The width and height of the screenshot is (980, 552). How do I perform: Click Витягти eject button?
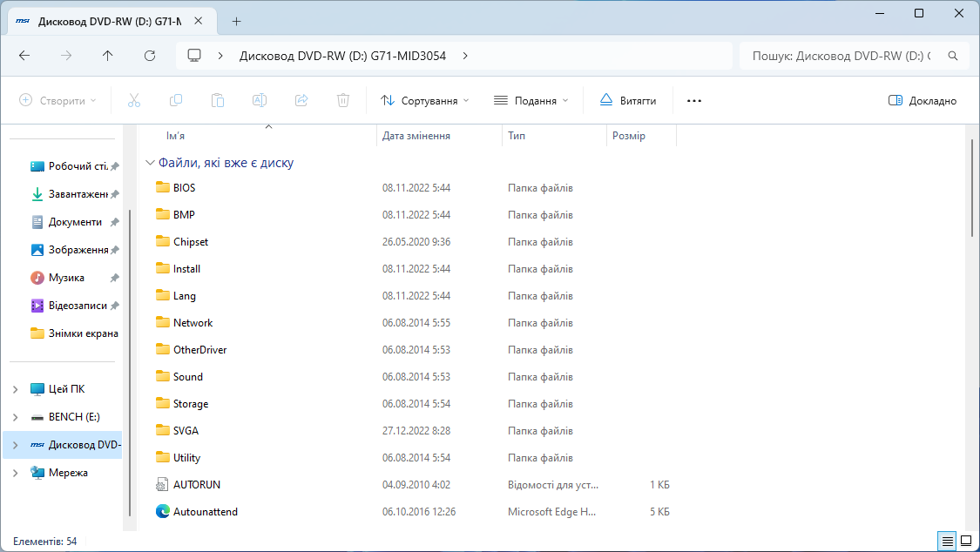tap(628, 100)
